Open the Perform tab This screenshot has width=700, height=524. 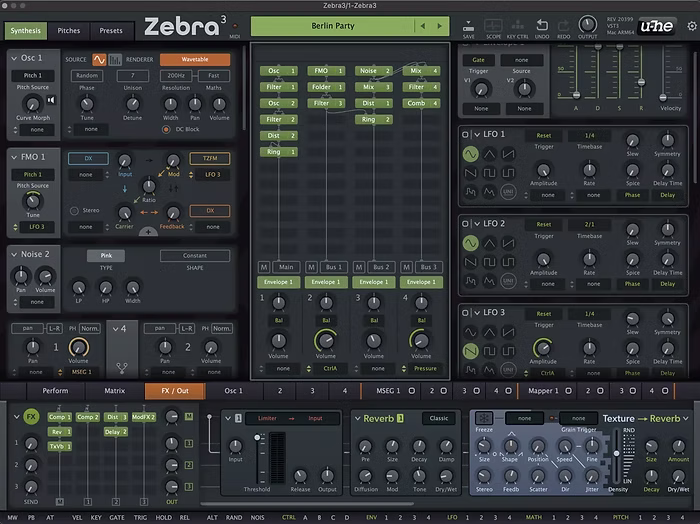pos(55,391)
